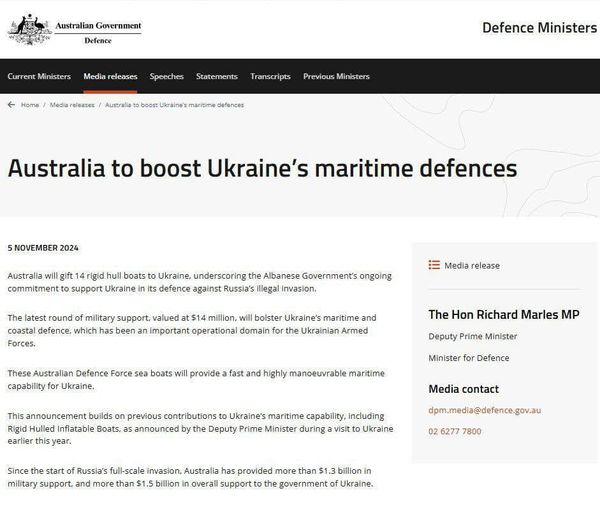Click the Australian Government Defence wordmark

98,33
